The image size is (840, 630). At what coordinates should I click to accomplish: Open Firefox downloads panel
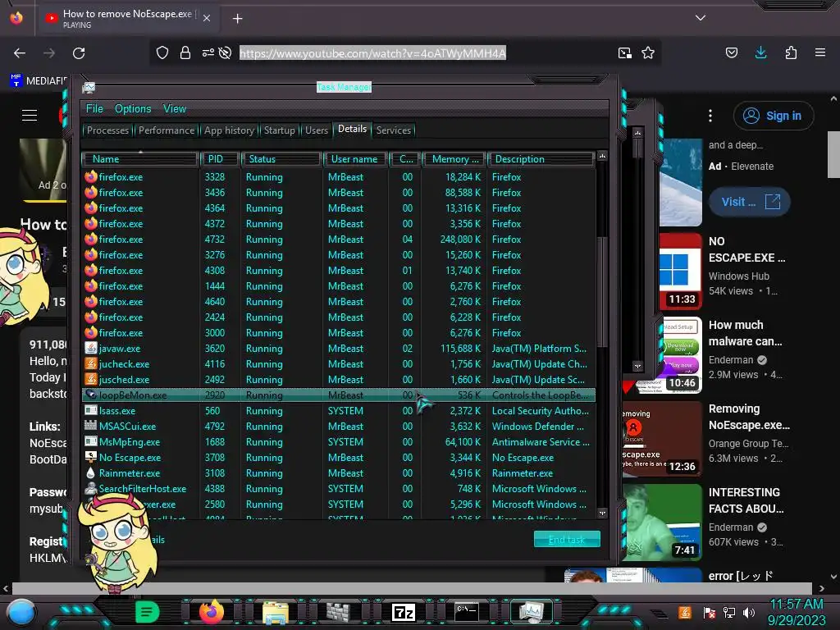point(760,52)
